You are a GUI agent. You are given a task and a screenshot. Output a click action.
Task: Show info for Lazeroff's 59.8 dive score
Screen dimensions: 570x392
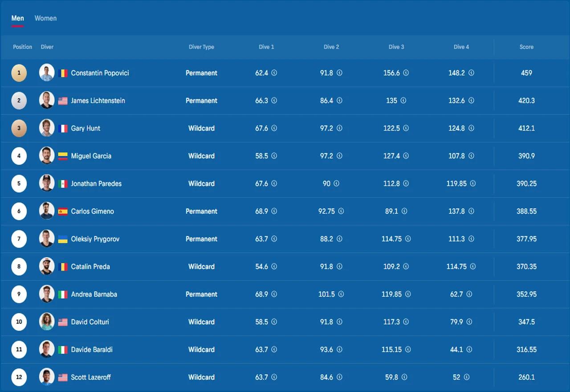click(x=404, y=377)
